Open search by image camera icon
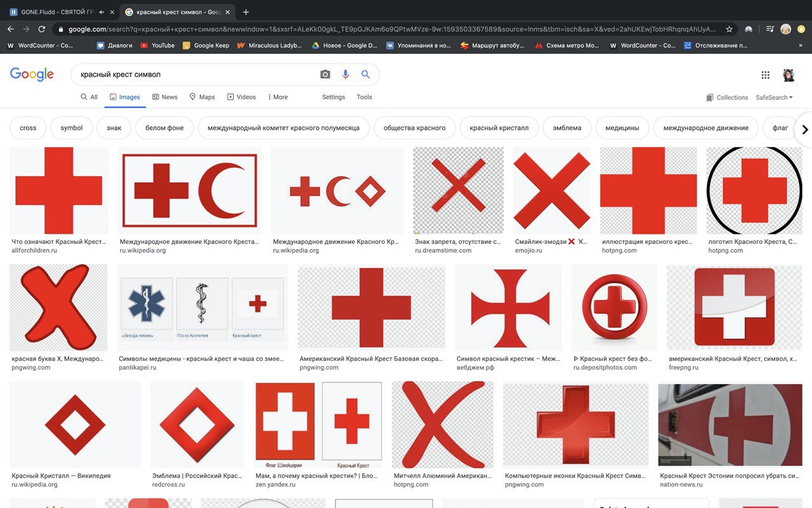812x508 pixels. (325, 74)
